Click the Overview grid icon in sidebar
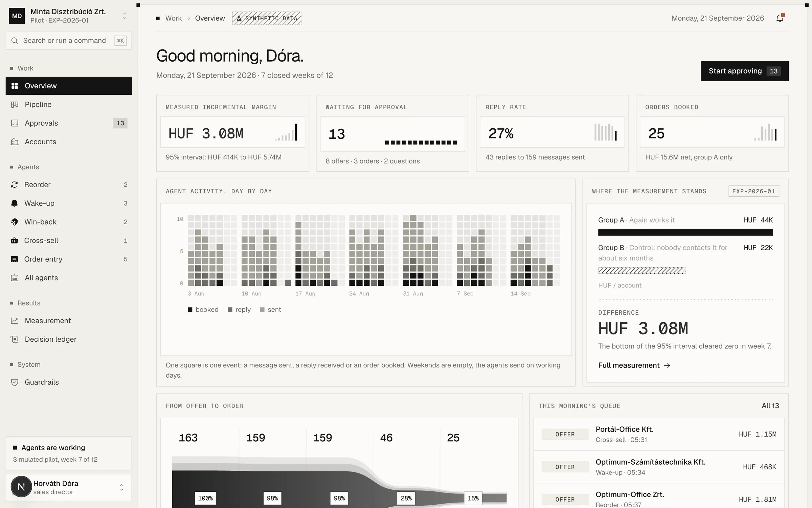The height and width of the screenshot is (508, 812). [15, 86]
